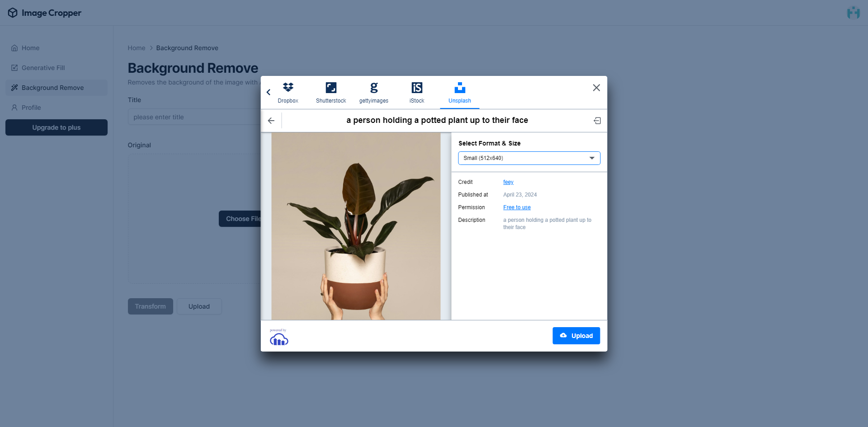Viewport: 868px width, 427px height.
Task: Click the Choose File button
Action: (x=240, y=219)
